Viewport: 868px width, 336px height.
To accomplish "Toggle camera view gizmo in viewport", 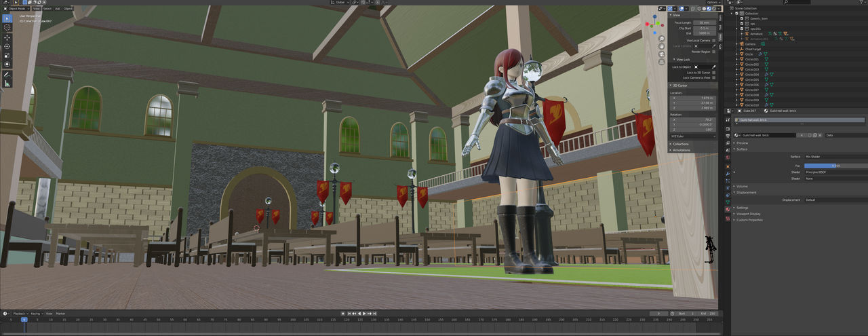I will 662,54.
